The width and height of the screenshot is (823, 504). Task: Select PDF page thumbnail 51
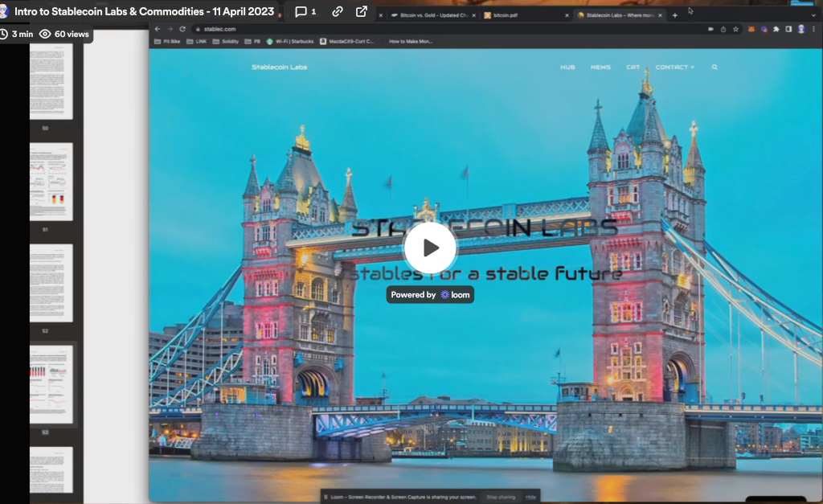[51, 182]
